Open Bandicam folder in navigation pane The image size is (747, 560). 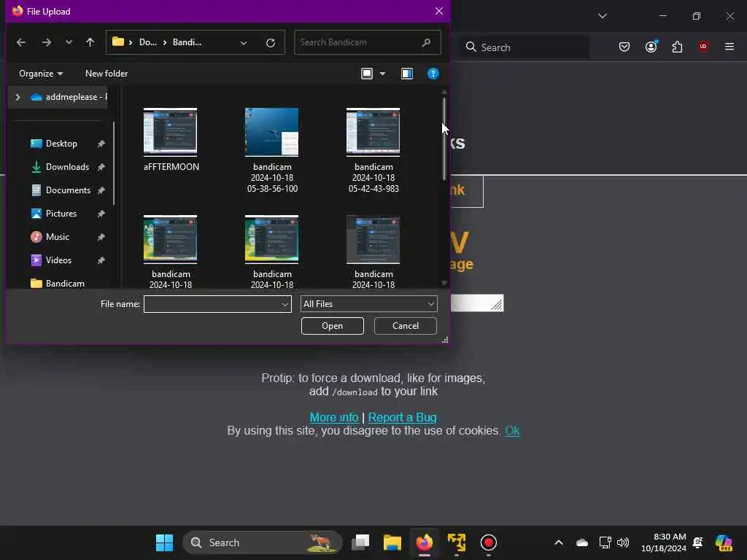(x=65, y=284)
